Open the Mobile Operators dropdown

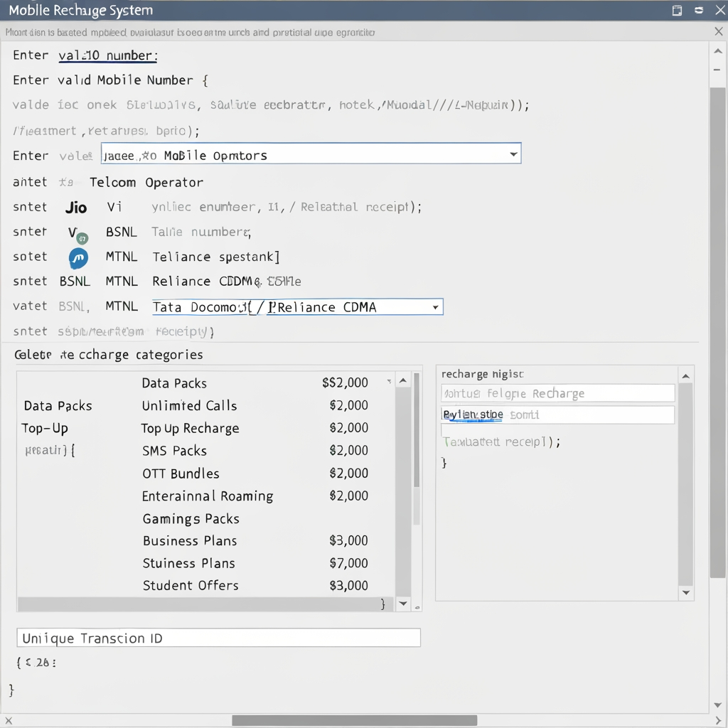click(x=311, y=154)
